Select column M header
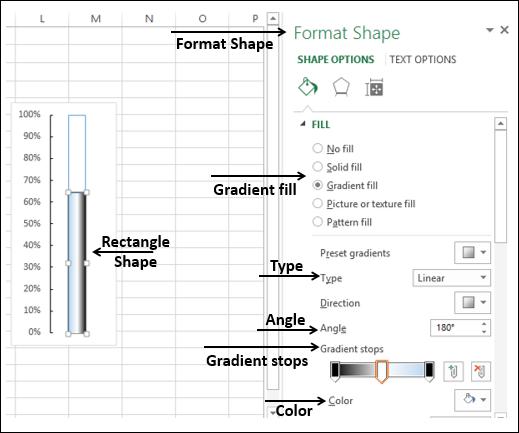 96,19
